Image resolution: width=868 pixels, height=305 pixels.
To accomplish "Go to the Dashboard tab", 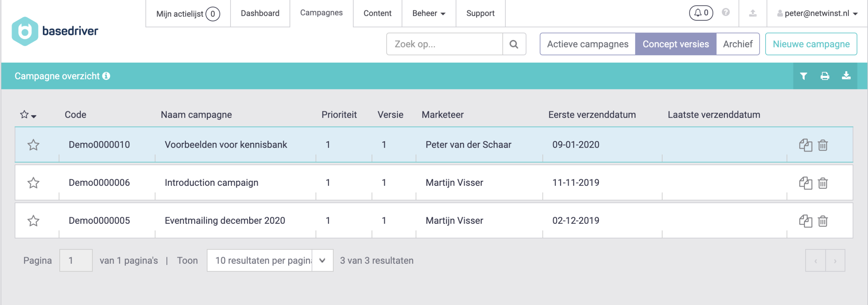I will pos(260,14).
